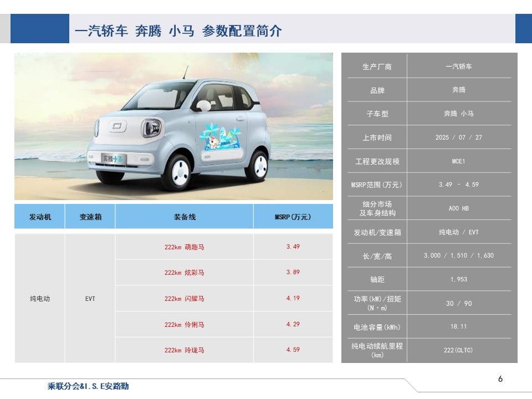Click the '222km 玲珑马' trim row
Viewport: 532px width, 399px height.
click(185, 350)
